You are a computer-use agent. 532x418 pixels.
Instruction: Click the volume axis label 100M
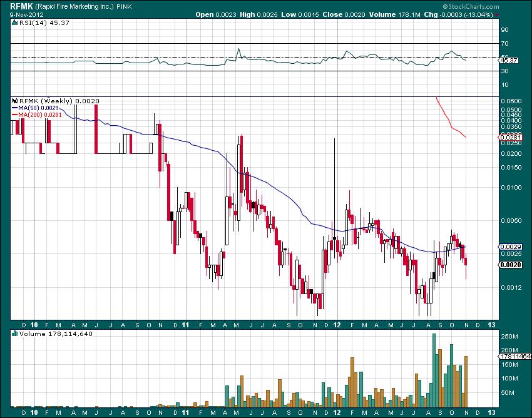coord(509,379)
